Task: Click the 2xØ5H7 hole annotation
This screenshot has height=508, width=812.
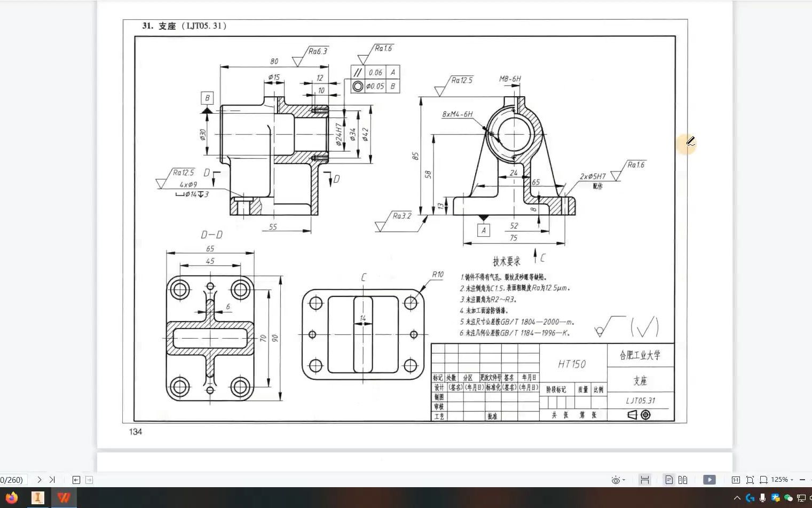Action: [593, 176]
